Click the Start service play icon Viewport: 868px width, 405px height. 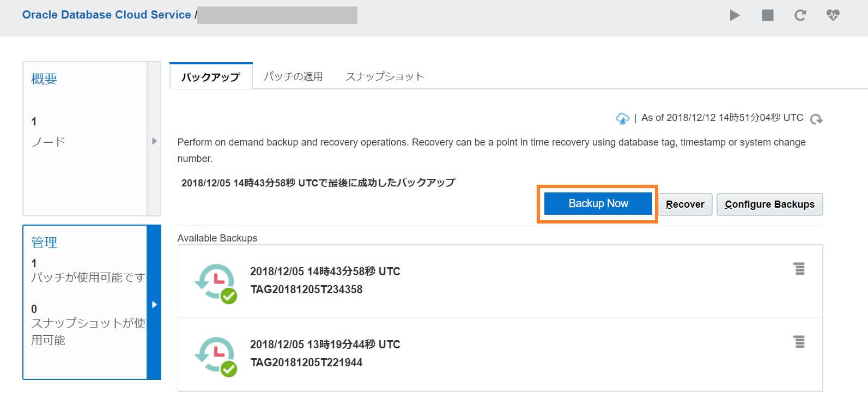click(x=735, y=15)
